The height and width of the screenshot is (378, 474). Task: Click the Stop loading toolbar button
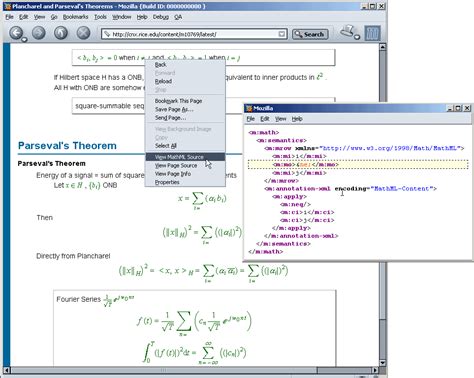(x=83, y=33)
